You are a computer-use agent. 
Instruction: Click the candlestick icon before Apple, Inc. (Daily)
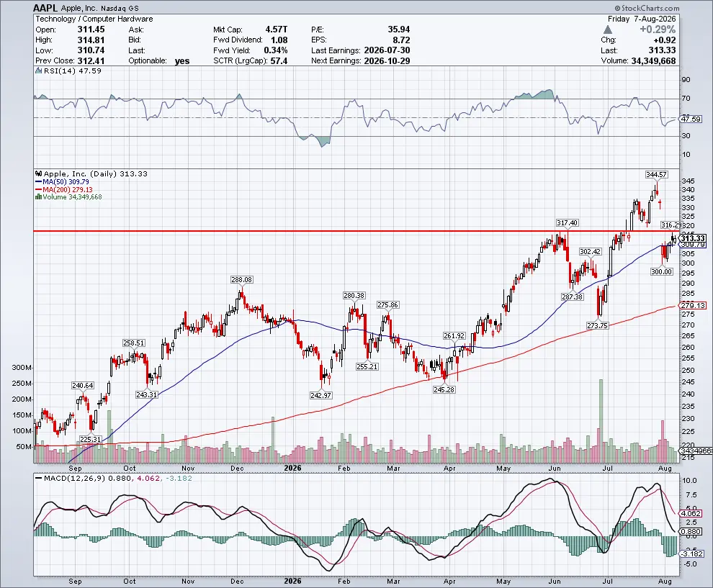(x=39, y=173)
